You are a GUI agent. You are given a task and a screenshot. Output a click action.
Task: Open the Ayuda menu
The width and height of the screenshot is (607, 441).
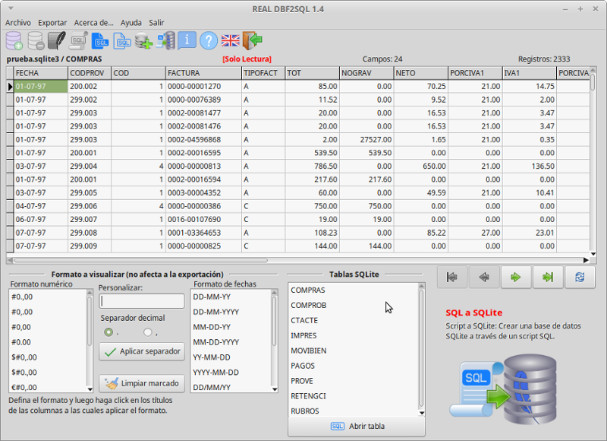pyautogui.click(x=131, y=22)
